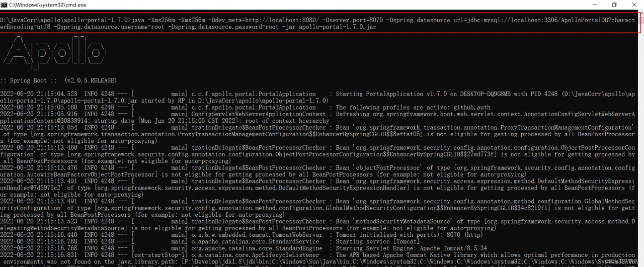Click the timestamp '2022-06-20 21:15:13.523'

coord(39,221)
